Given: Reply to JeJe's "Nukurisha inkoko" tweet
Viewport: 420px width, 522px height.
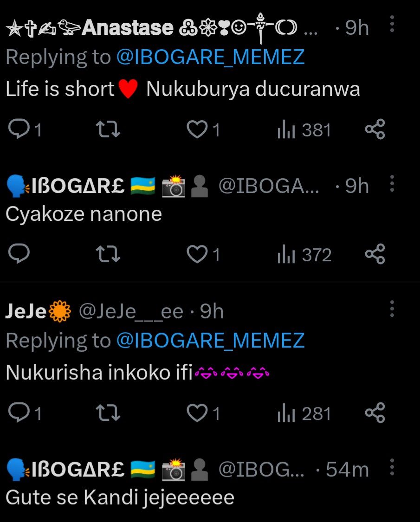Looking at the screenshot, I should 19,413.
